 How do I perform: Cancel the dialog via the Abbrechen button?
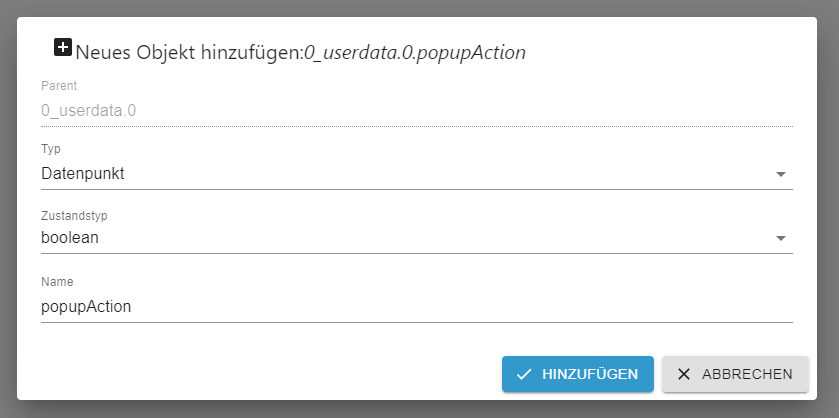coord(734,374)
